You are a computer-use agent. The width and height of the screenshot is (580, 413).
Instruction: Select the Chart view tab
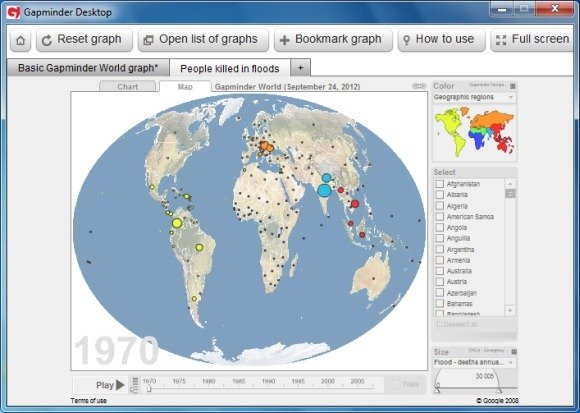(x=128, y=87)
